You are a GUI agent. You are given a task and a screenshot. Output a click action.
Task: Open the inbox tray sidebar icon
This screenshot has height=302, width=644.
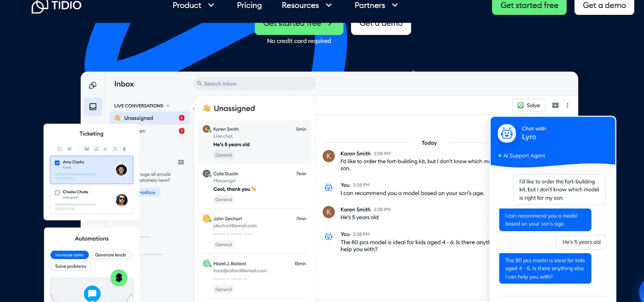[x=93, y=107]
